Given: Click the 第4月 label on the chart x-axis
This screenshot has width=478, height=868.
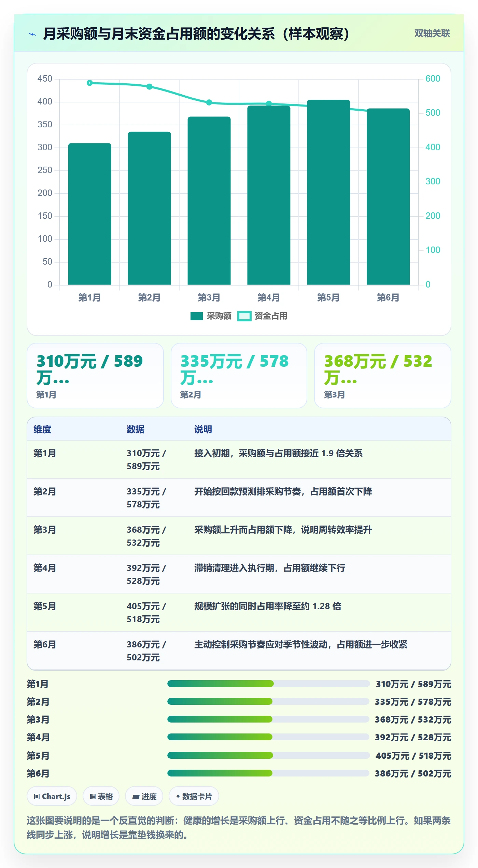Looking at the screenshot, I should coord(269,297).
